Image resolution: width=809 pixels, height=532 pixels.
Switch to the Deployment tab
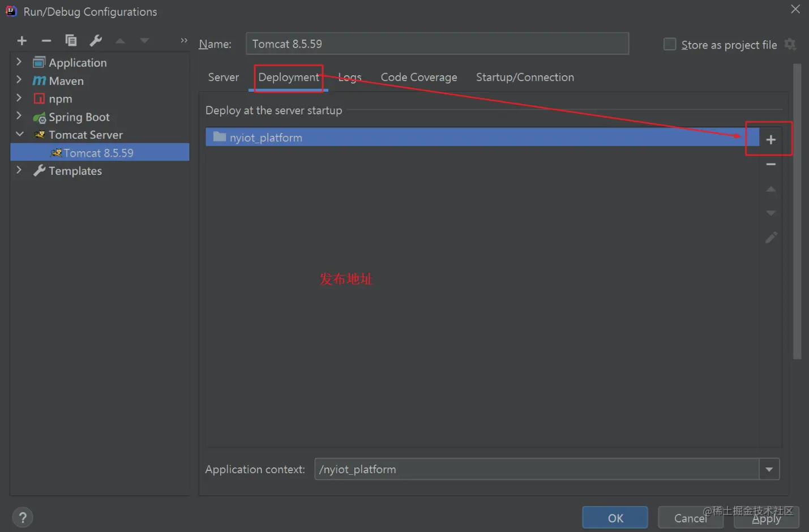289,77
